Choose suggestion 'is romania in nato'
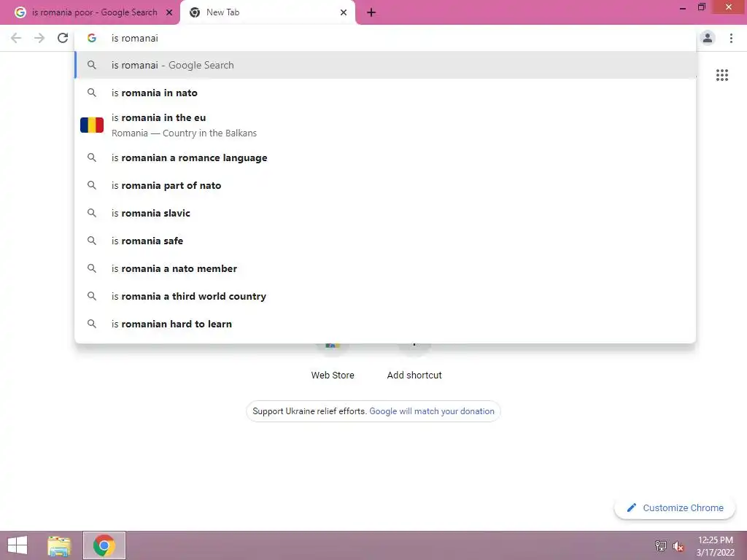The width and height of the screenshot is (747, 560). 385,93
